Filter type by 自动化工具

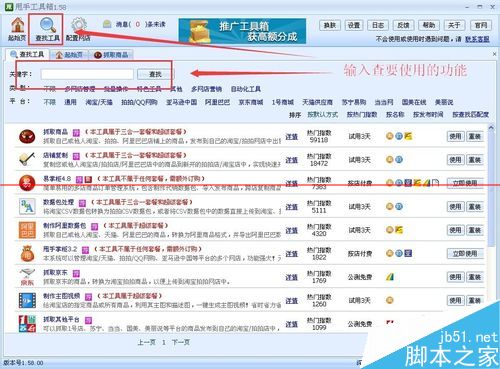tap(246, 89)
